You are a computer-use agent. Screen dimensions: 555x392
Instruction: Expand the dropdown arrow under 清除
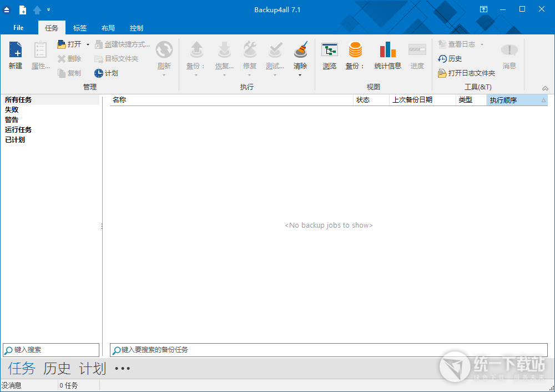tap(300, 75)
